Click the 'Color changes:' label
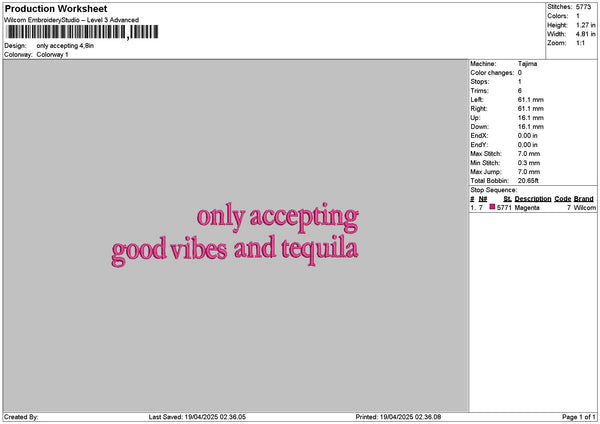600x424 pixels. [492, 73]
